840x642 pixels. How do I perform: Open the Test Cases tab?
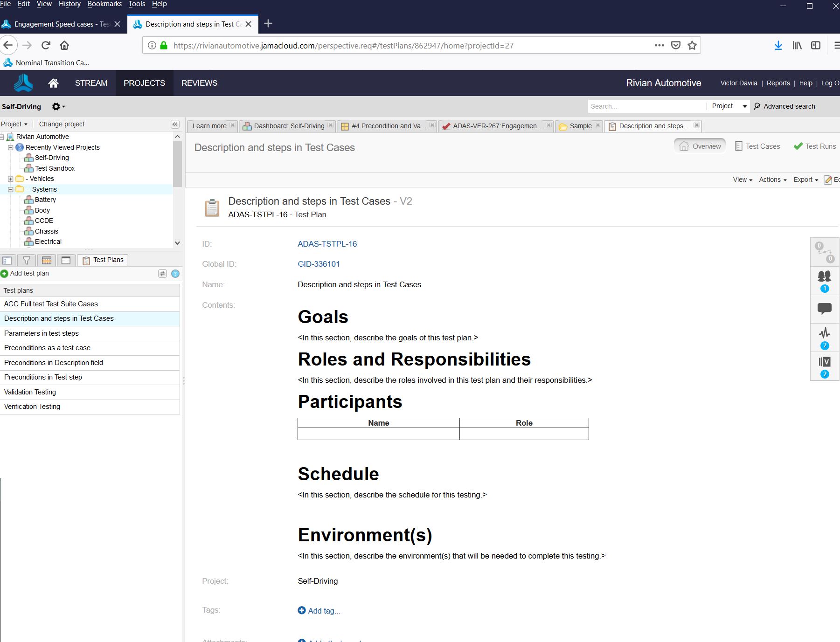[x=757, y=146]
